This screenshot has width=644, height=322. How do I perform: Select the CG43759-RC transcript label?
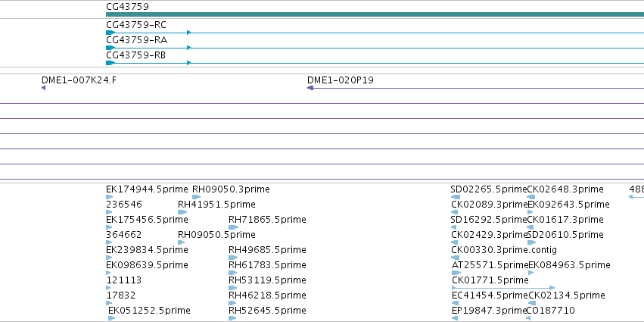[x=136, y=25]
